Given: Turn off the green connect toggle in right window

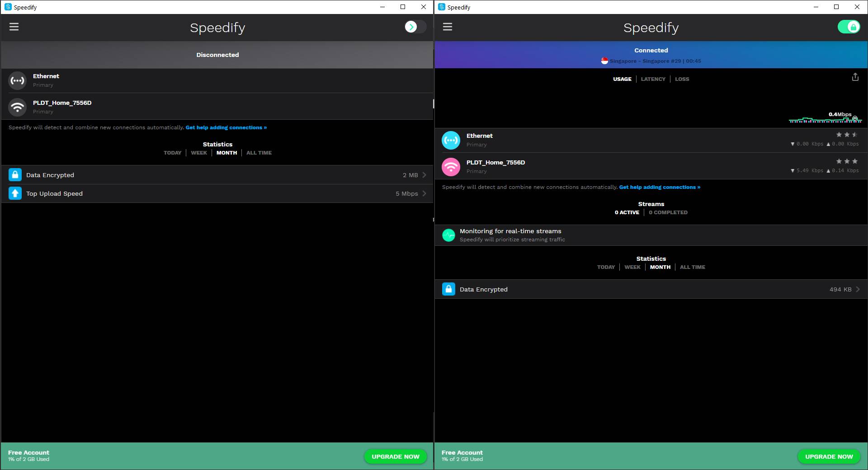Looking at the screenshot, I should coord(849,27).
